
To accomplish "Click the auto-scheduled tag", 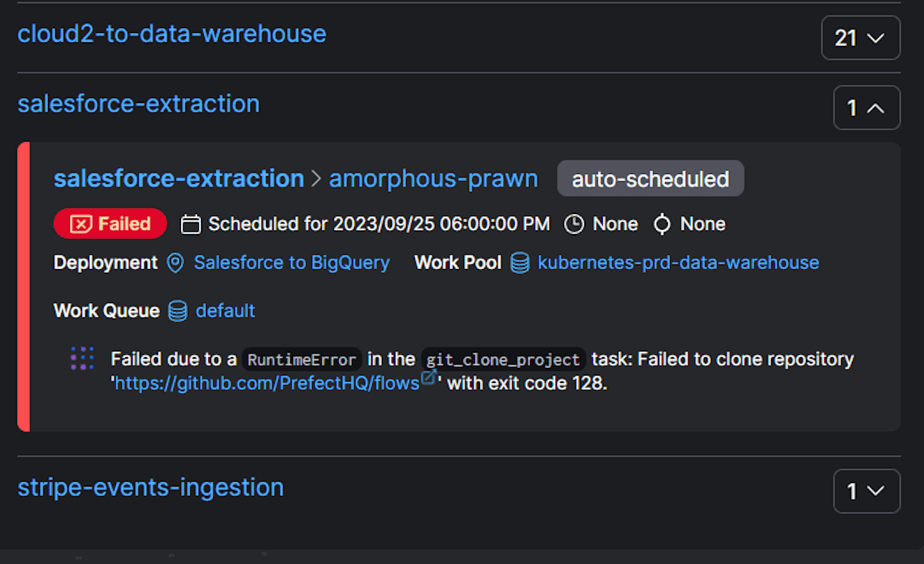I will point(650,179).
